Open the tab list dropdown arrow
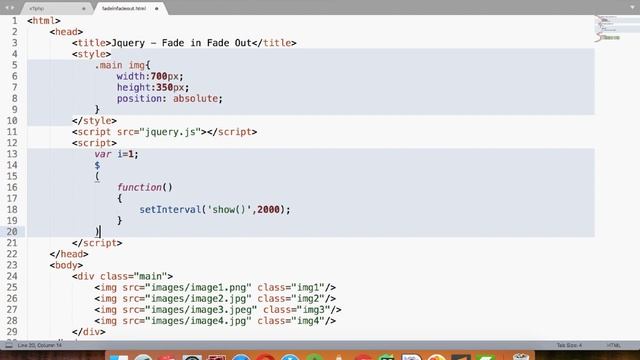The height and width of the screenshot is (360, 640). pyautogui.click(x=633, y=8)
